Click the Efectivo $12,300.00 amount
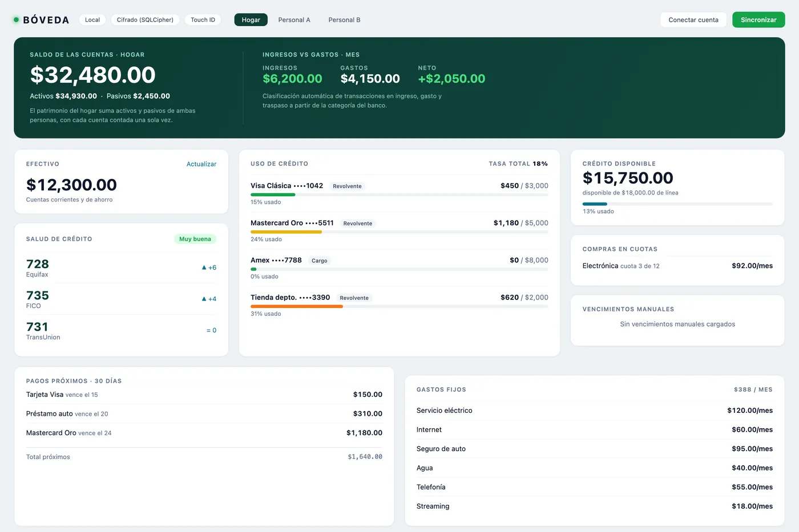 71,185
